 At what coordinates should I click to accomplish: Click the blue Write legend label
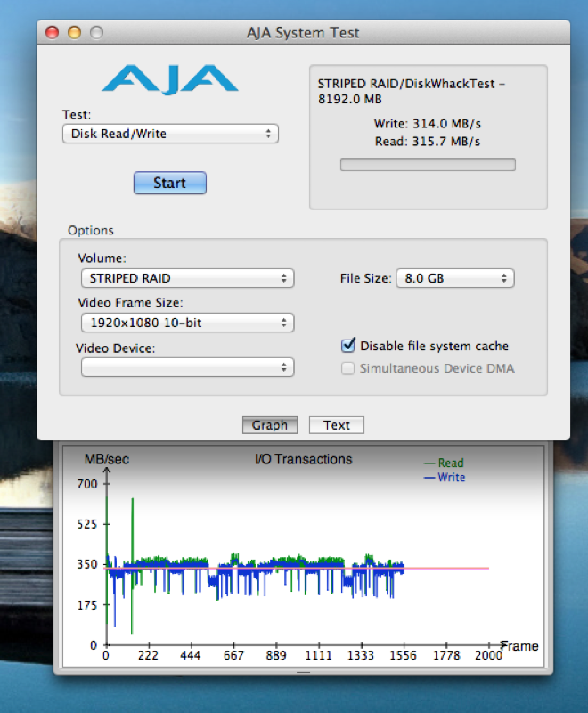(x=450, y=478)
